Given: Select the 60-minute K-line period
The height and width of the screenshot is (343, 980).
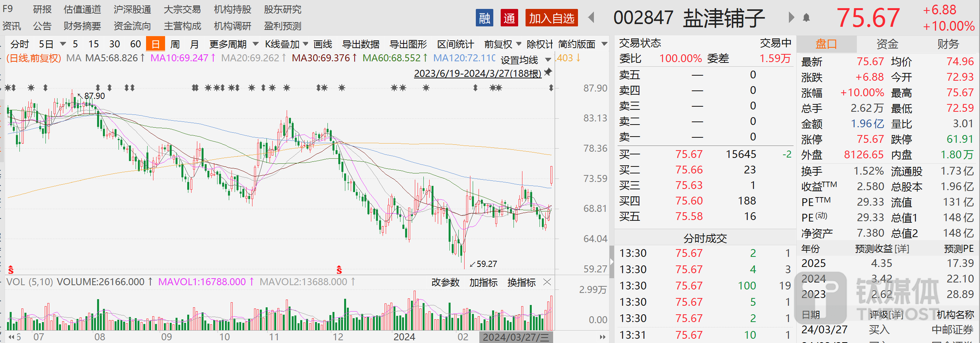Looking at the screenshot, I should (x=136, y=44).
